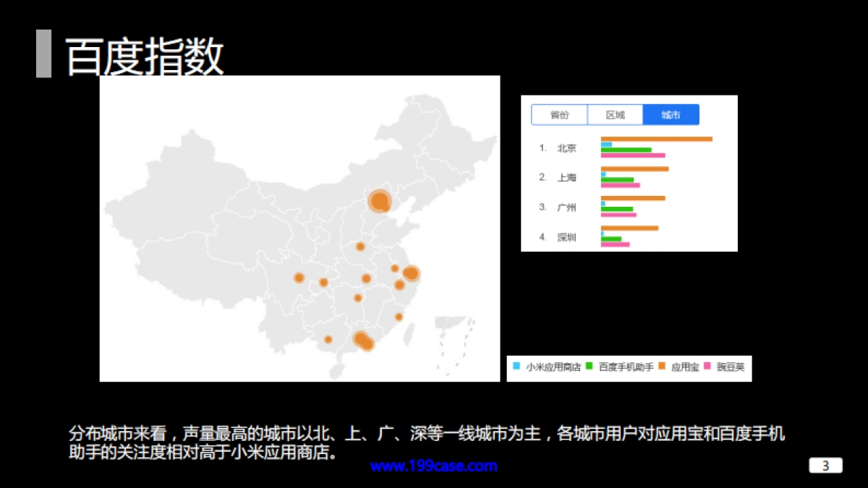Select the 深圳 city ranking label
Image resolution: width=868 pixels, height=488 pixels.
pos(566,237)
